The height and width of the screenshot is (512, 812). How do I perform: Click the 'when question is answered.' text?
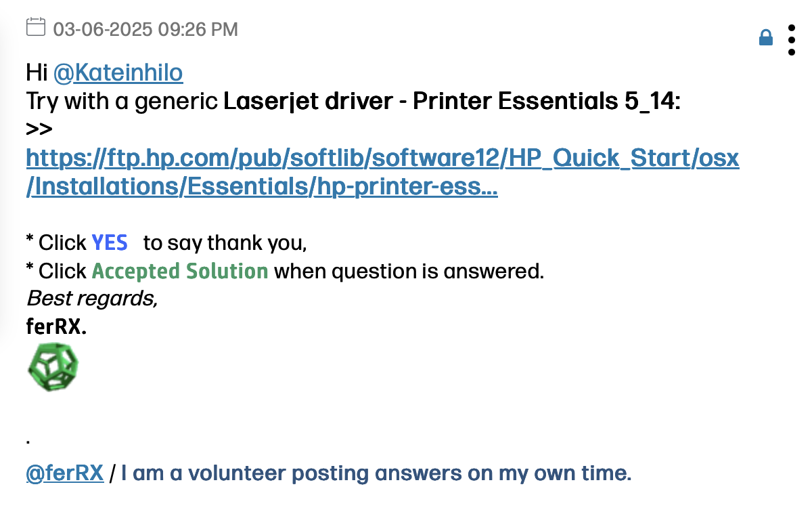(x=409, y=271)
